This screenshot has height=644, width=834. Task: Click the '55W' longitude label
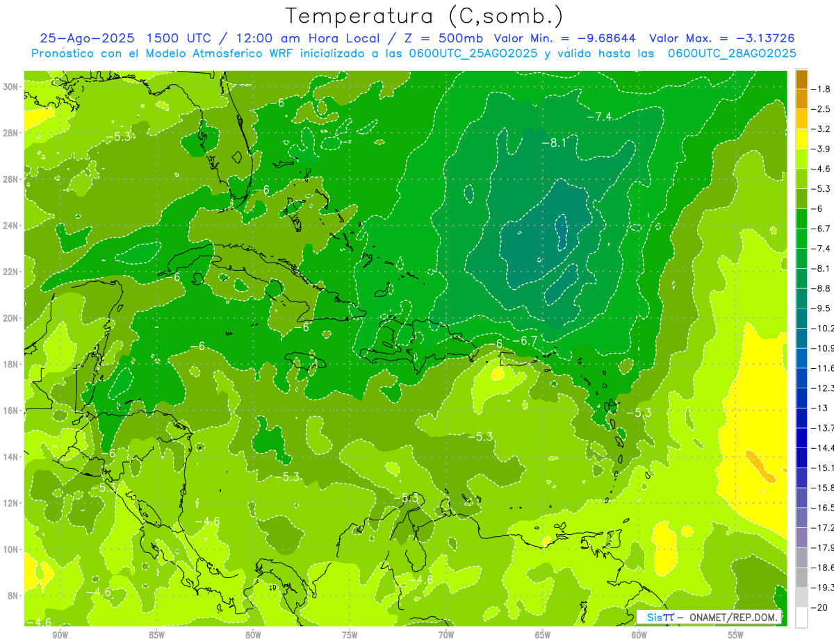coord(736,635)
